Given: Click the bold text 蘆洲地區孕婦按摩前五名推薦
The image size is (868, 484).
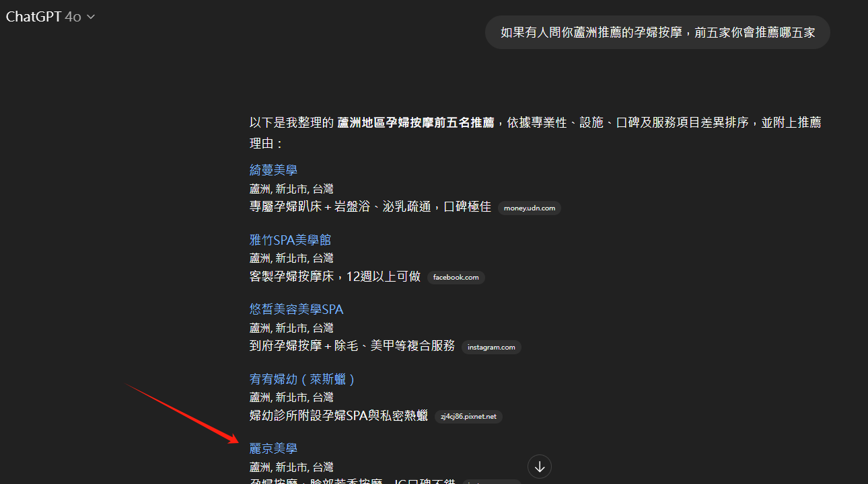Looking at the screenshot, I should point(416,122).
